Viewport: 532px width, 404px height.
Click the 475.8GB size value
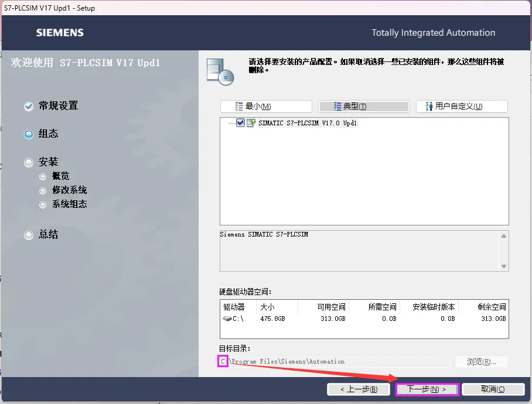pos(273,319)
